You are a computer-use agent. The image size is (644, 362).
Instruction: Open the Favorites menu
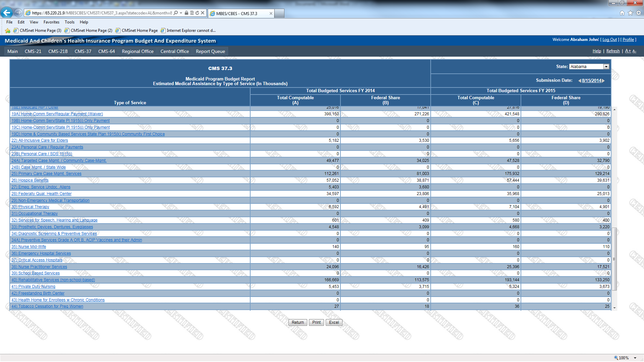click(51, 22)
